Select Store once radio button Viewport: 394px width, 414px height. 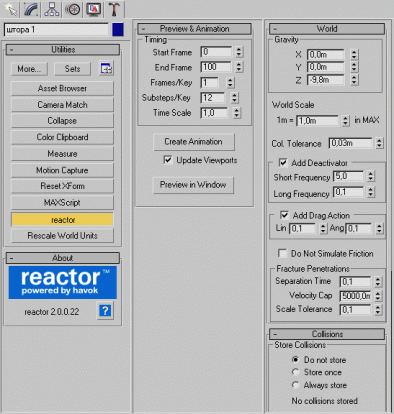pyautogui.click(x=295, y=372)
